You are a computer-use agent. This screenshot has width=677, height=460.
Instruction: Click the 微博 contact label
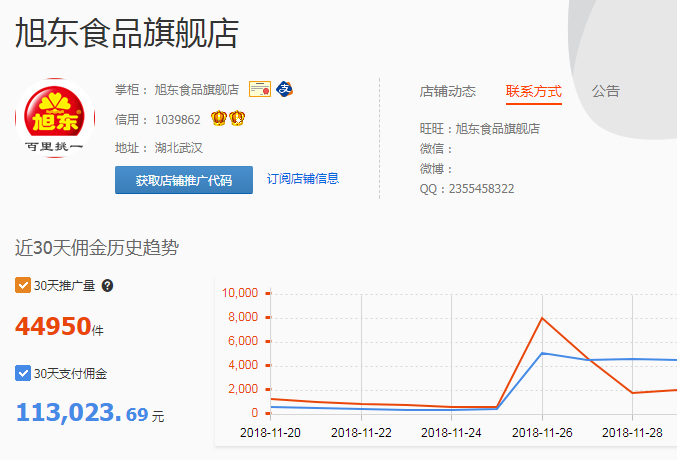pos(435,169)
